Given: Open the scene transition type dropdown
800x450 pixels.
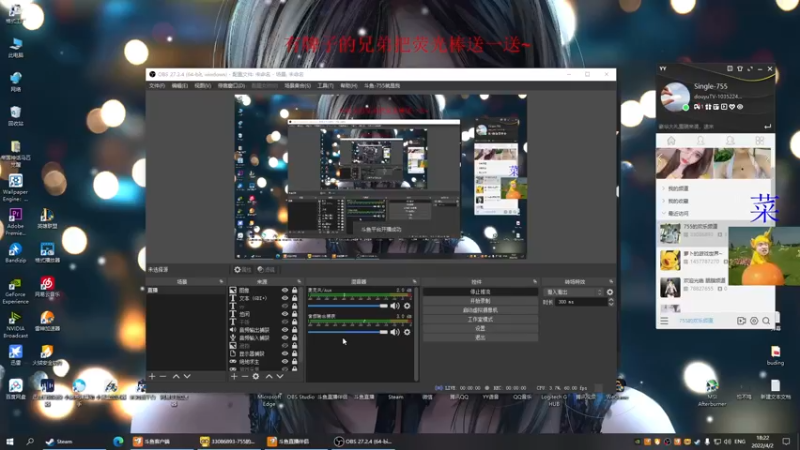Looking at the screenshot, I should coord(574,292).
